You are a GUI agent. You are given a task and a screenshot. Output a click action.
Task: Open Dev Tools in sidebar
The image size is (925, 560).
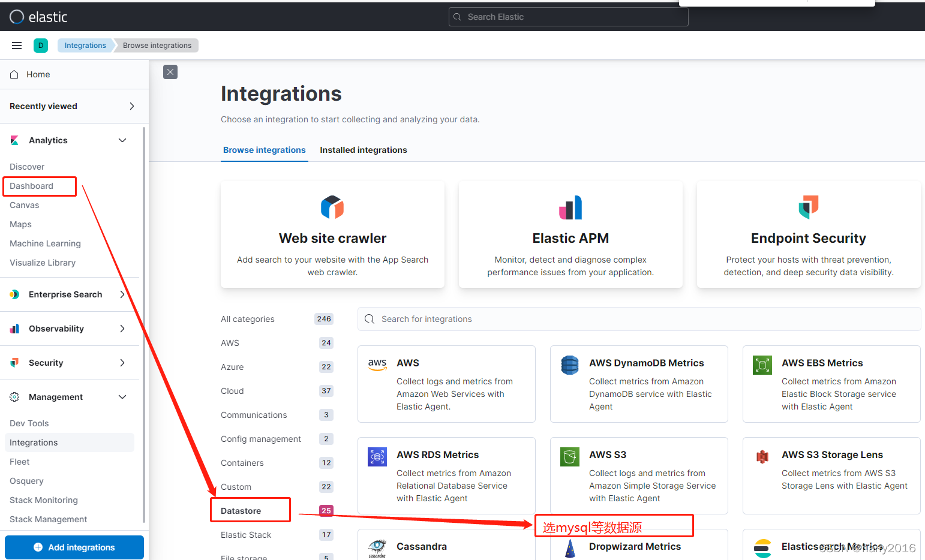click(29, 423)
